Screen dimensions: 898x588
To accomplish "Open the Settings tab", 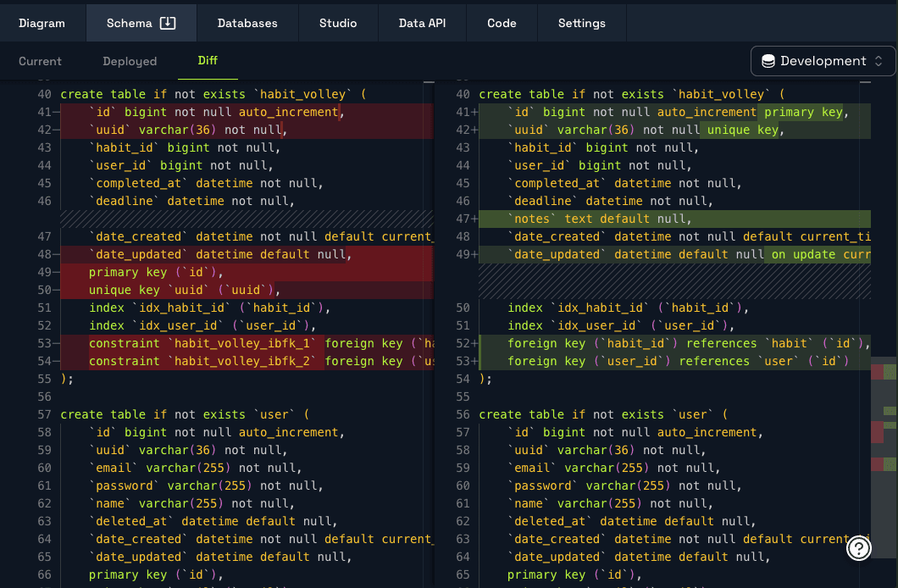I will [x=581, y=23].
